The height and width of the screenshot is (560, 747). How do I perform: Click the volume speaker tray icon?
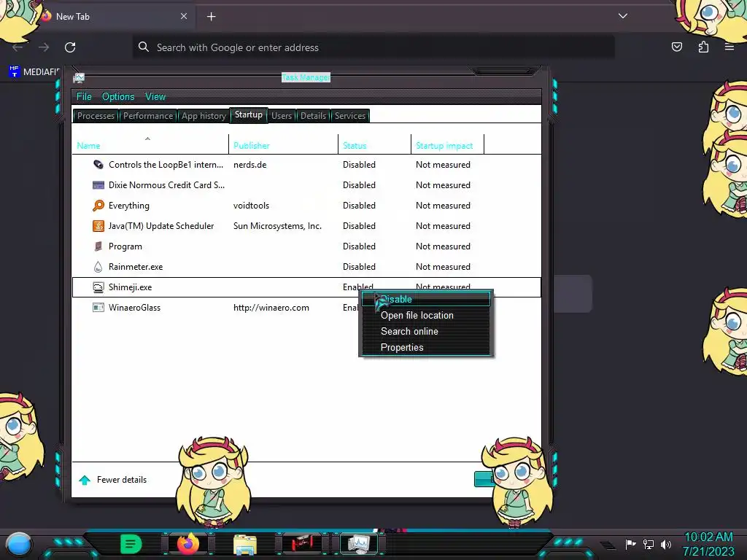click(x=666, y=544)
